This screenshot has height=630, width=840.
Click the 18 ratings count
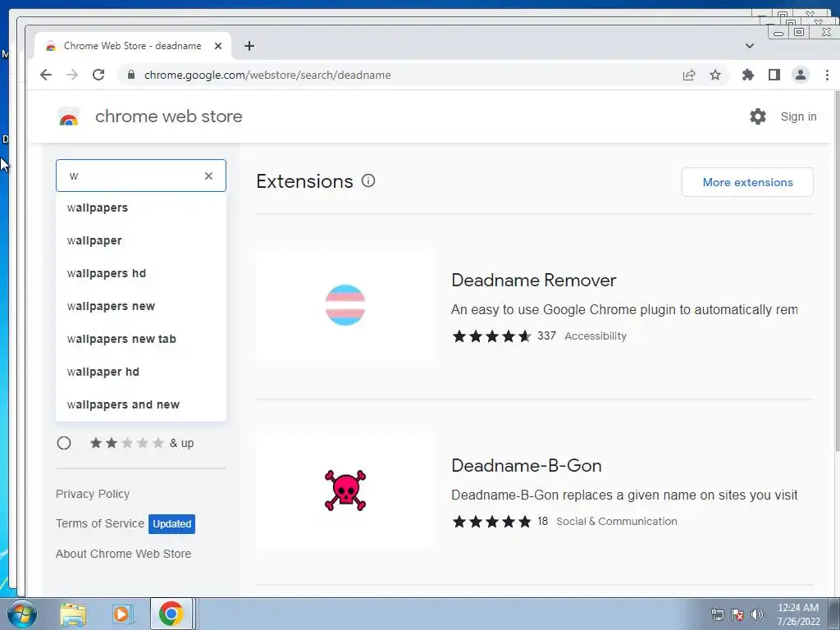(543, 521)
